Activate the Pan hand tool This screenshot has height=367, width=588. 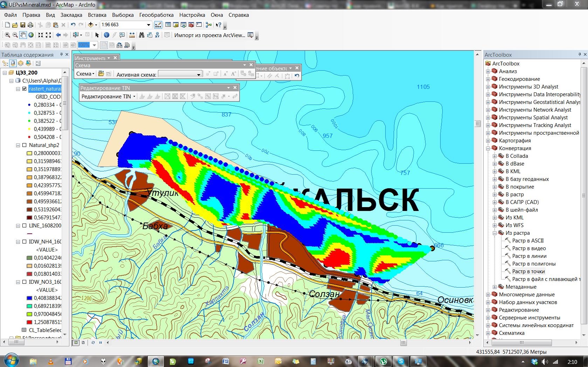pyautogui.click(x=23, y=35)
